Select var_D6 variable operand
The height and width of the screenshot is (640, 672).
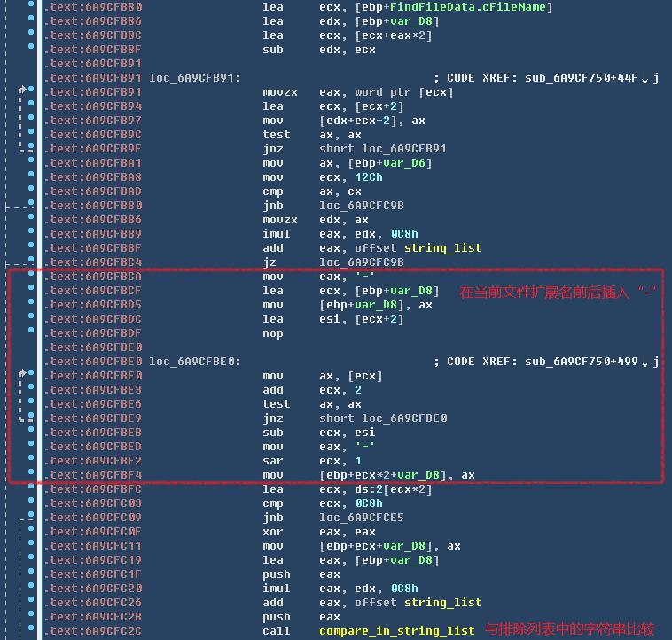[404, 163]
